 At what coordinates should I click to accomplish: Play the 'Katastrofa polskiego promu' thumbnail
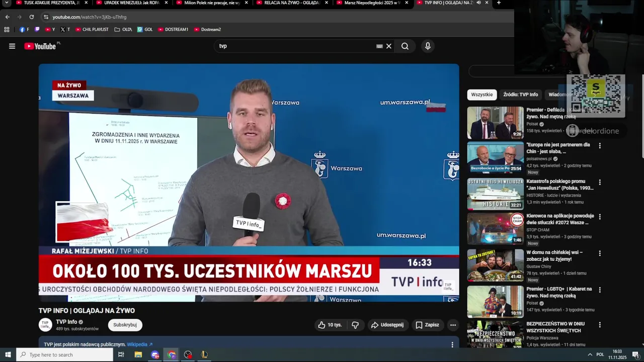(495, 194)
